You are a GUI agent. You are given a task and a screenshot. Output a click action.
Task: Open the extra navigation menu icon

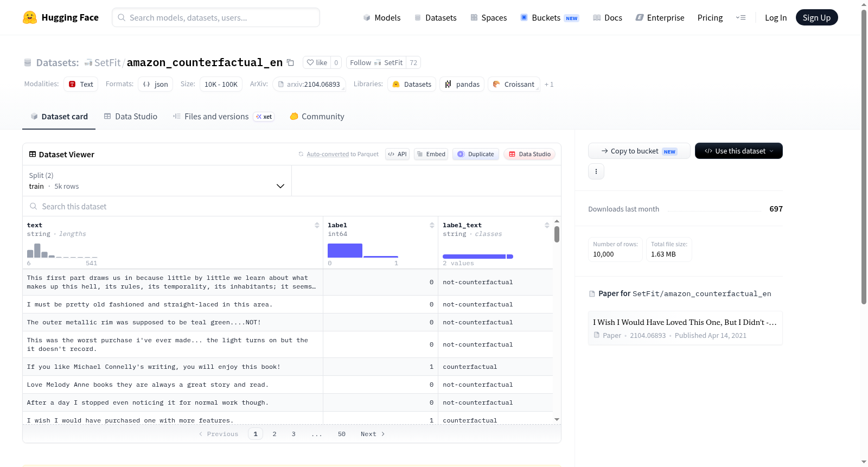(x=741, y=17)
